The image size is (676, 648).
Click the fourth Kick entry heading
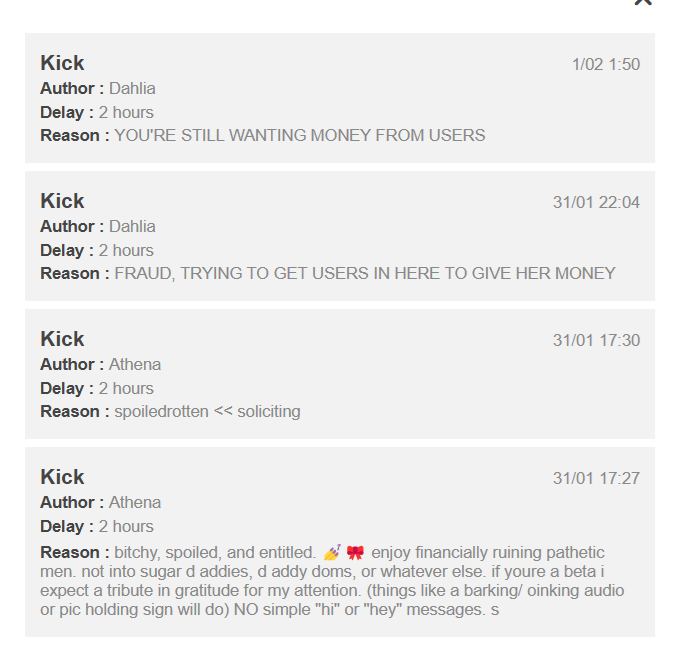pyautogui.click(x=62, y=477)
